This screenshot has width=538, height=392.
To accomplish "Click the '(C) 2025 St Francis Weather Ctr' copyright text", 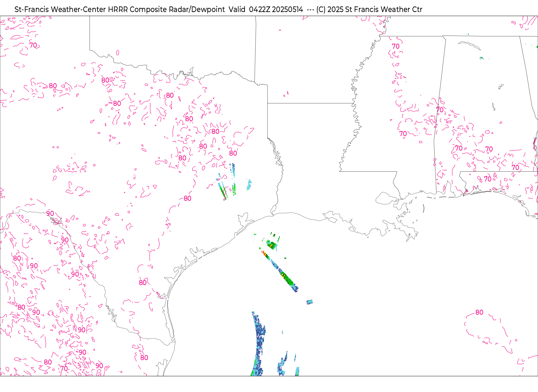I will pyautogui.click(x=369, y=10).
